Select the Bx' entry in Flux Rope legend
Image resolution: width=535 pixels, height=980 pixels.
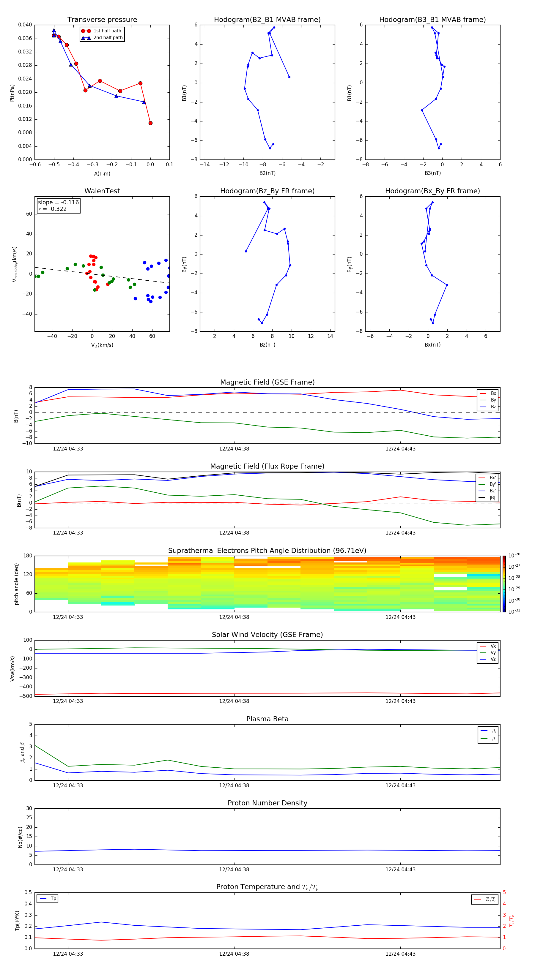(x=487, y=478)
